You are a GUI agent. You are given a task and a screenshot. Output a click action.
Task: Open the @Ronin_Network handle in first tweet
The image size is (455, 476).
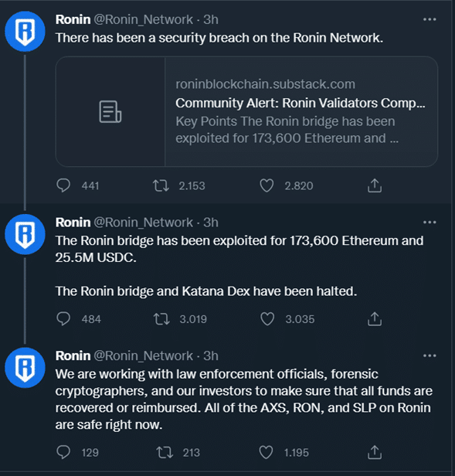143,20
